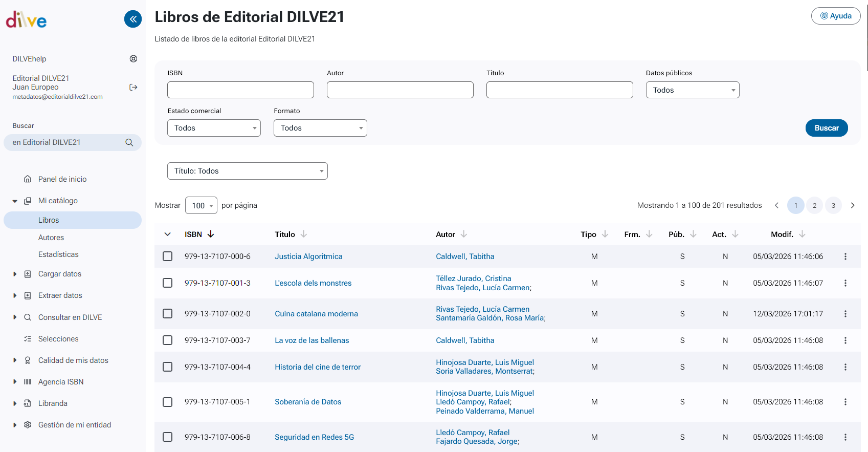
Task: Click the Libranda icon
Action: point(28,403)
